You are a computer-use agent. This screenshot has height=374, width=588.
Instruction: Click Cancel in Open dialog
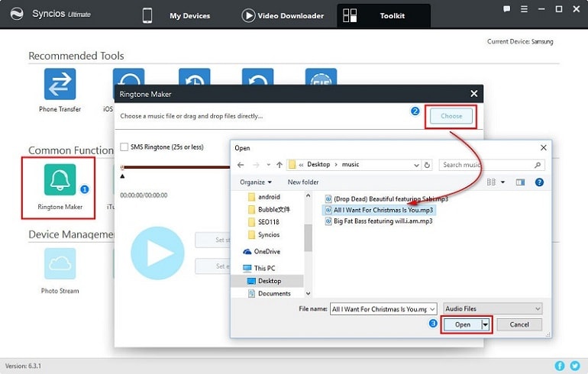[x=519, y=324]
